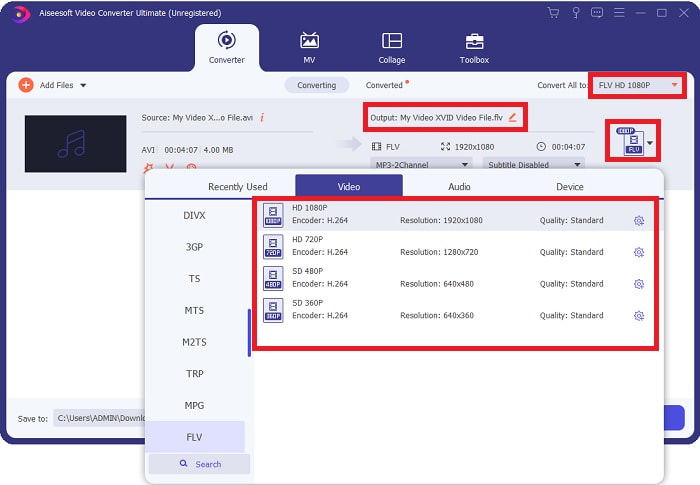
Task: Click the register key icon
Action: tap(576, 13)
